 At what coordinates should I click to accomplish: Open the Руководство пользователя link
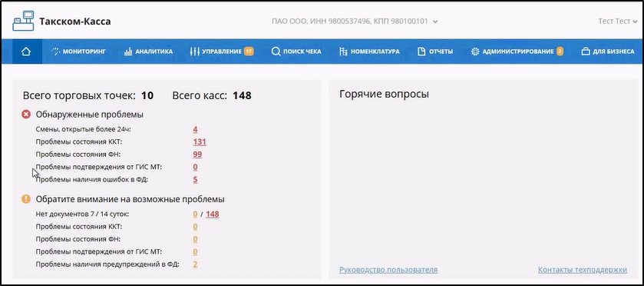(388, 270)
